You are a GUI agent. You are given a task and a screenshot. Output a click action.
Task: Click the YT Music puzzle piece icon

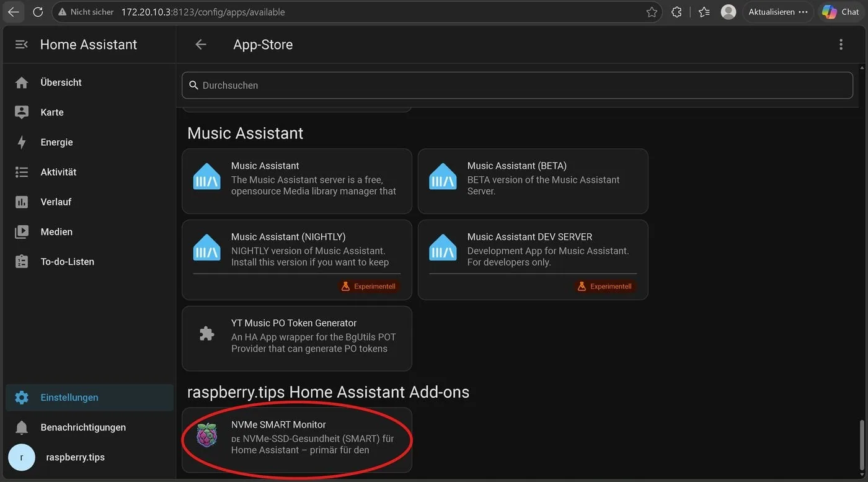coord(207,334)
